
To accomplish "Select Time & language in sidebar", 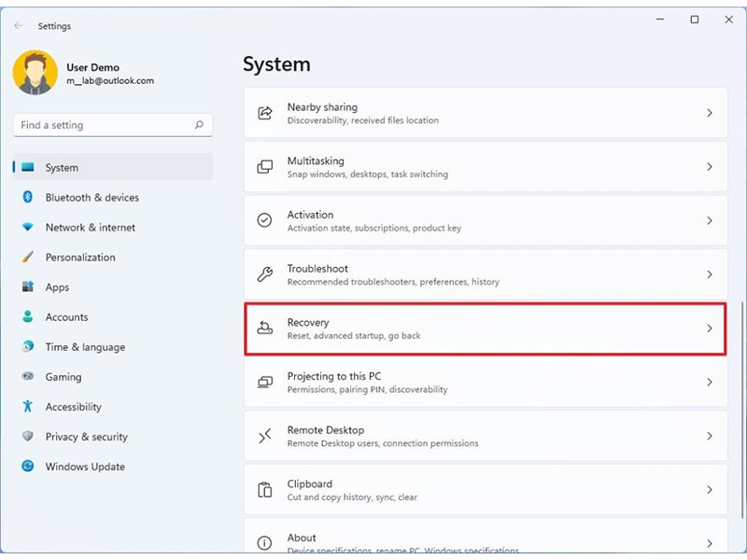I will click(84, 347).
